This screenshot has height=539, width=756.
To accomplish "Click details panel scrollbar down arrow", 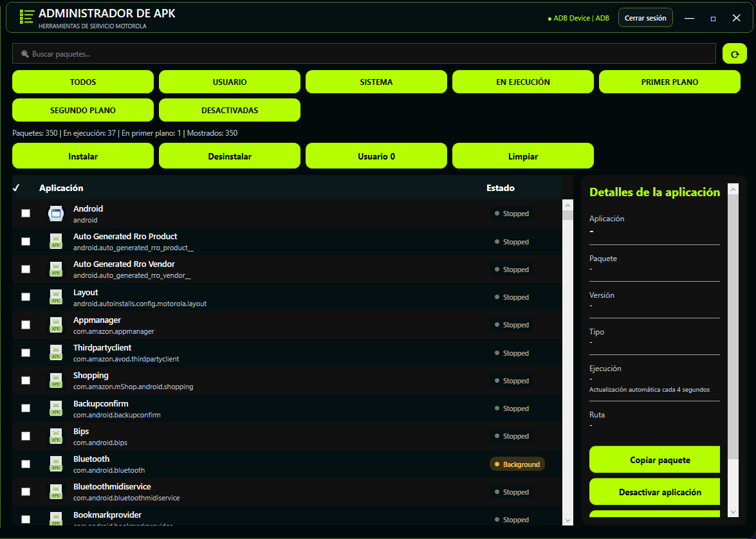I will pyautogui.click(x=733, y=512).
